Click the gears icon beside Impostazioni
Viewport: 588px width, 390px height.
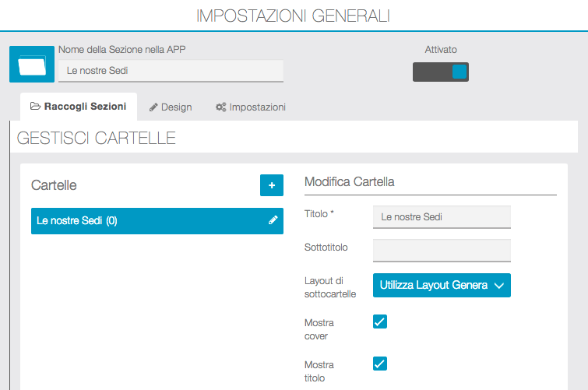(221, 107)
